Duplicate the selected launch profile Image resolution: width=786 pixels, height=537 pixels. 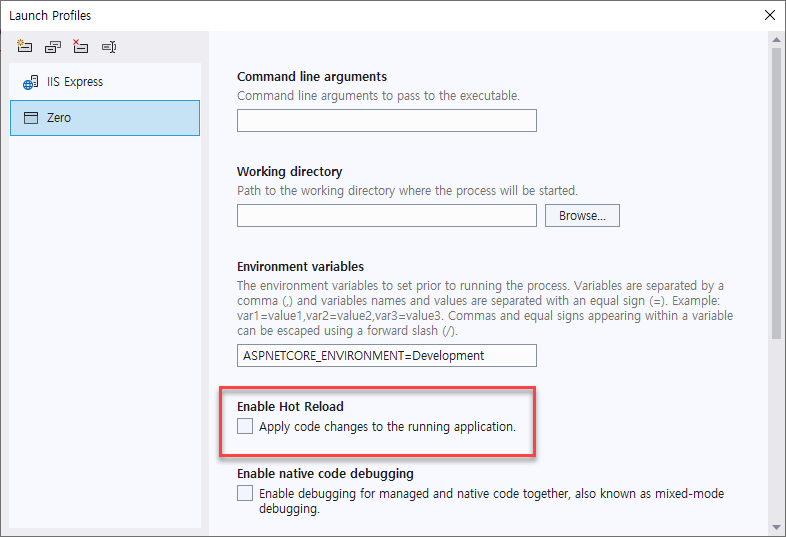coord(52,46)
